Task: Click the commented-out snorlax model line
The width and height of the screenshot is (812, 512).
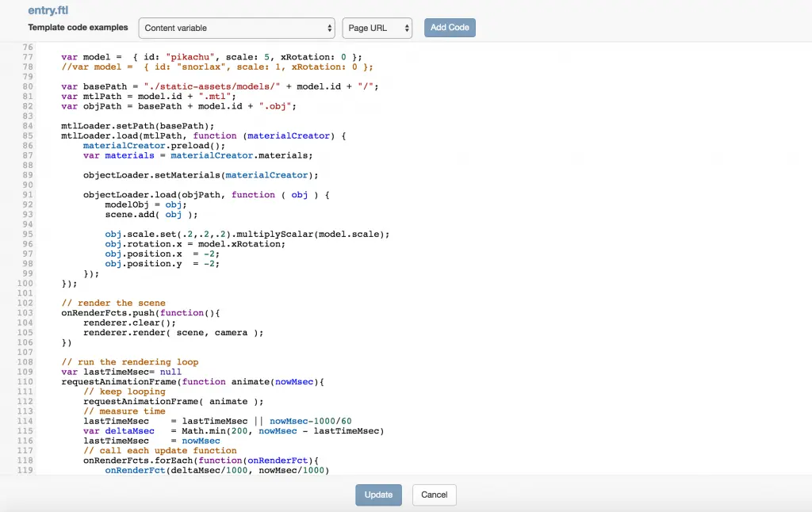Action: pyautogui.click(x=216, y=67)
